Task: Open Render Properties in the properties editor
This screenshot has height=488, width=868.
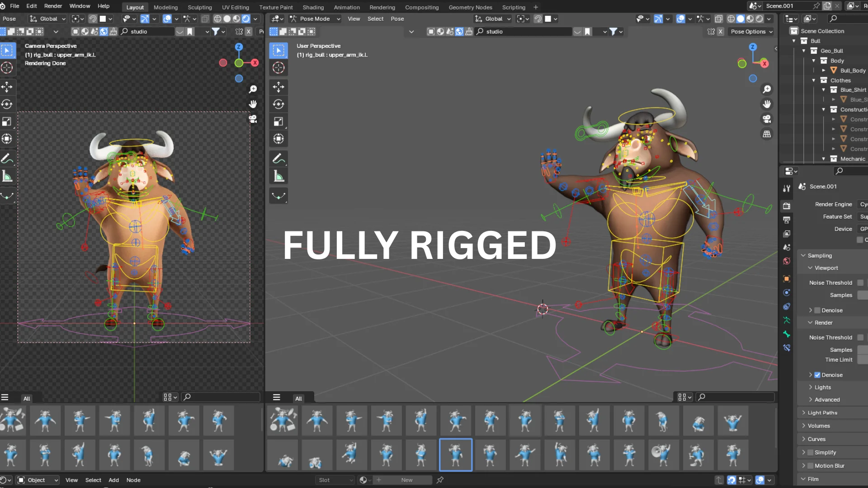Action: coord(787,206)
